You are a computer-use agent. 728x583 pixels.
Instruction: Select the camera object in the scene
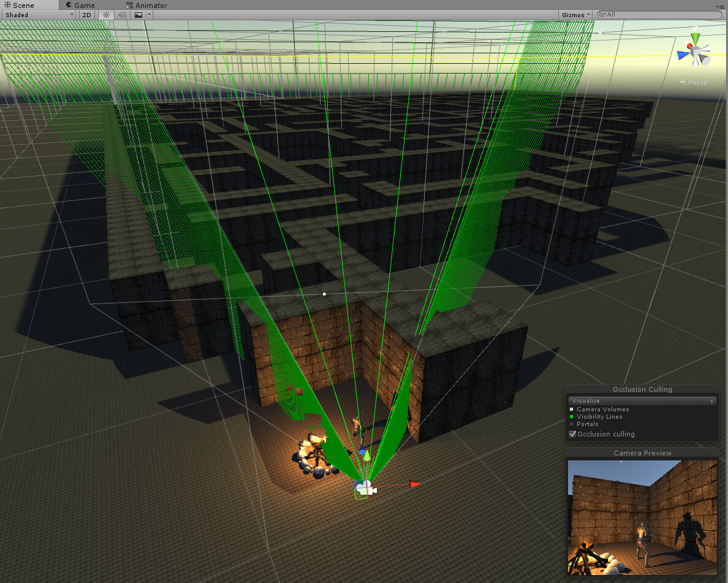365,487
